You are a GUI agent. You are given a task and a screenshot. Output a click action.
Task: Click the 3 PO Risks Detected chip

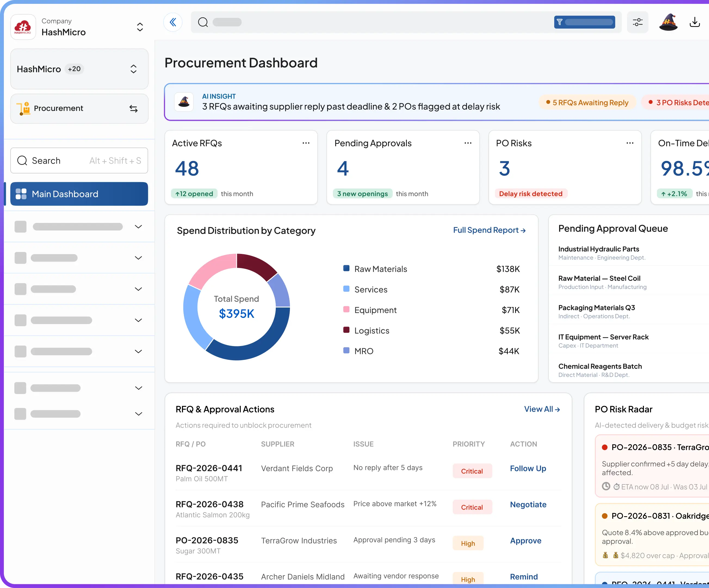point(675,102)
